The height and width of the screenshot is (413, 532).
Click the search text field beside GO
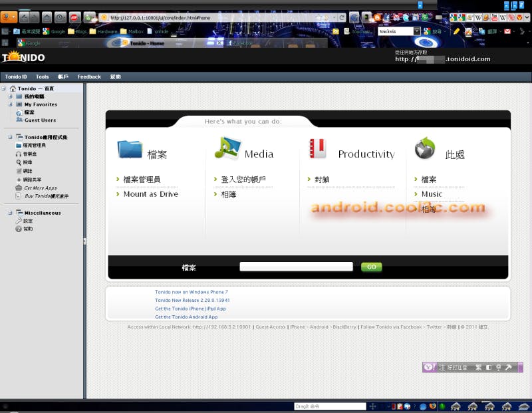296,267
